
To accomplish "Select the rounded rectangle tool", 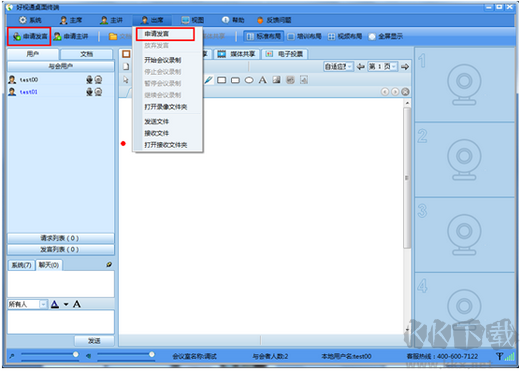I will point(235,80).
